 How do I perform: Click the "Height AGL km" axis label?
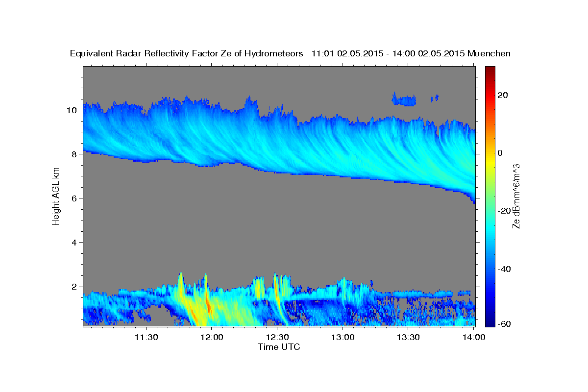click(56, 196)
